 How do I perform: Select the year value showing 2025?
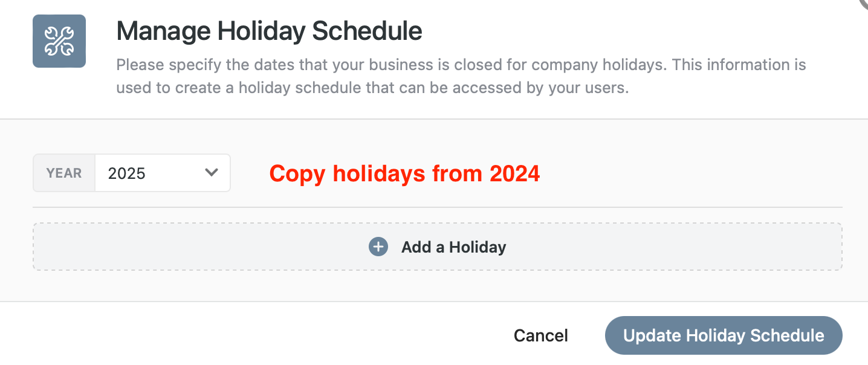(127, 173)
